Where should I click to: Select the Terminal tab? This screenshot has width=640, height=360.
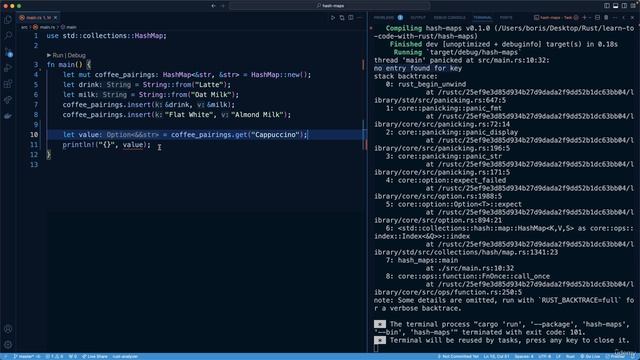[482, 18]
